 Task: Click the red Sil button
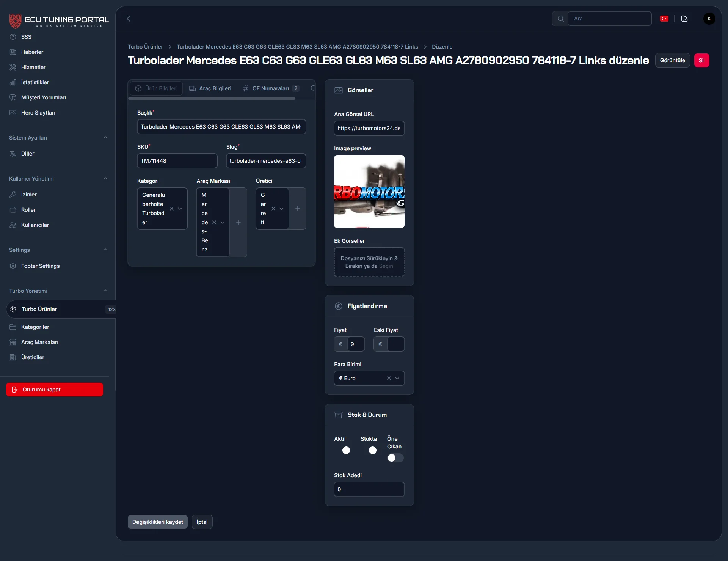pos(701,60)
